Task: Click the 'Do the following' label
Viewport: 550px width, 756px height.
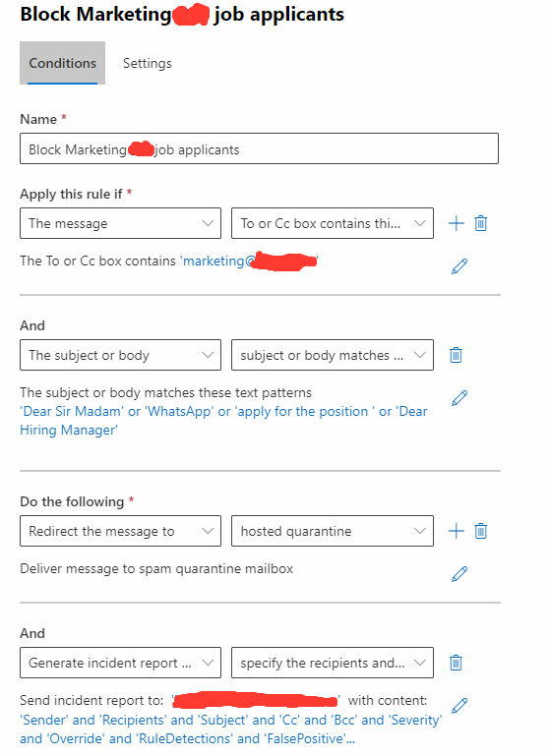Action: click(x=72, y=501)
